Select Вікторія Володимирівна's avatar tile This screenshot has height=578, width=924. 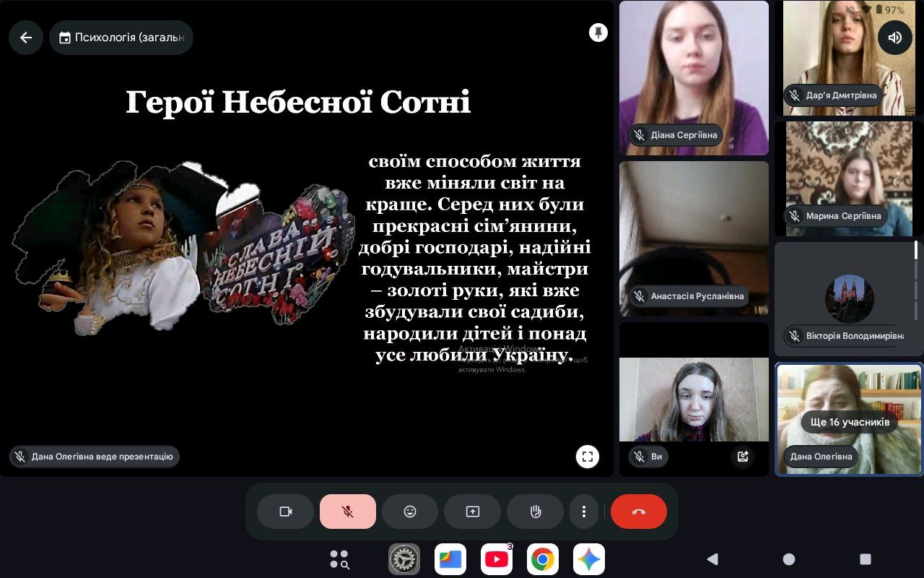click(849, 299)
